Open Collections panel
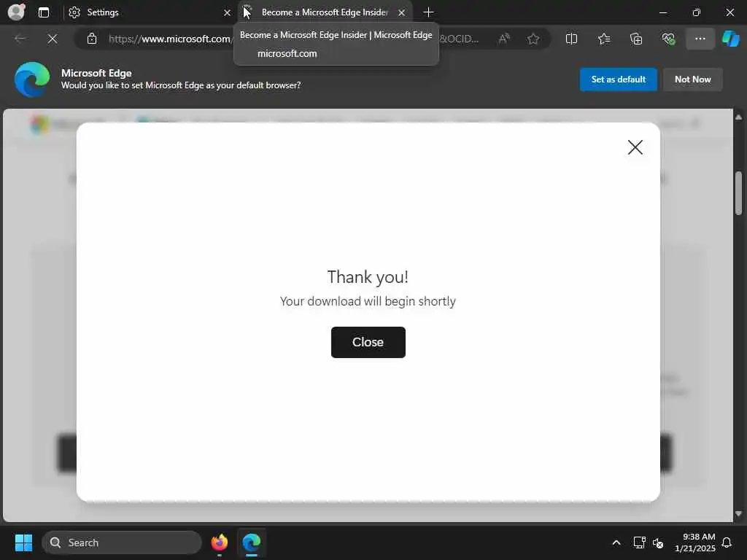 point(636,39)
